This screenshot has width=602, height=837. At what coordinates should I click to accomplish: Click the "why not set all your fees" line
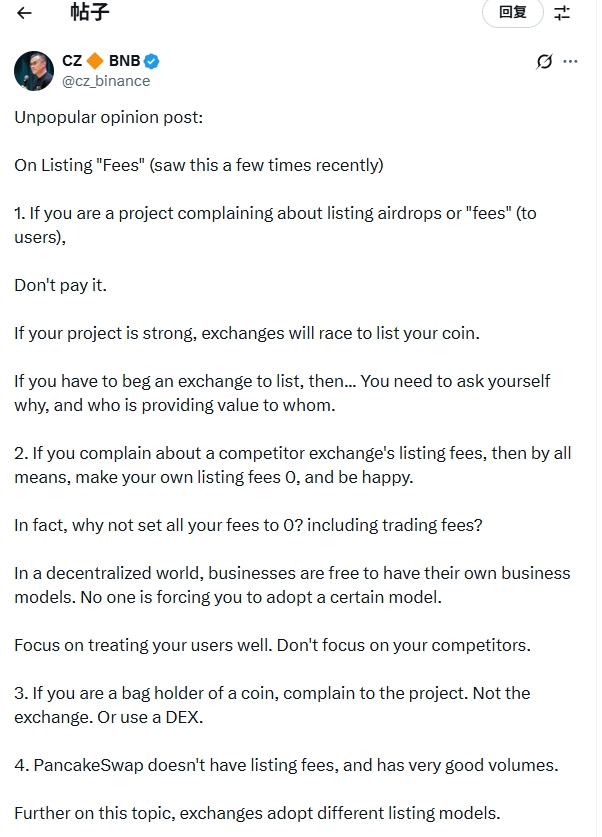point(247,525)
